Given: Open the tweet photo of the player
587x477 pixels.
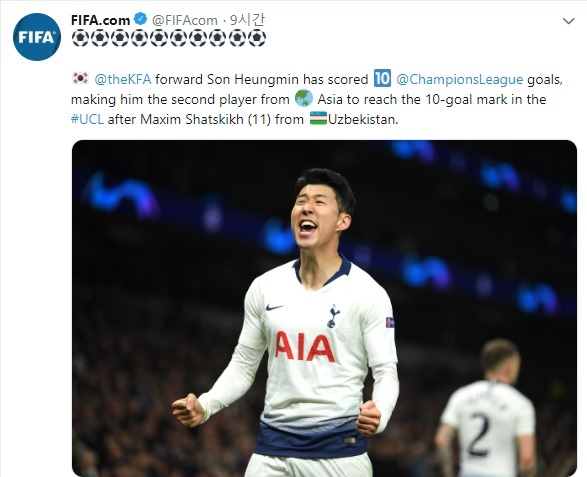Looking at the screenshot, I should point(324,309).
